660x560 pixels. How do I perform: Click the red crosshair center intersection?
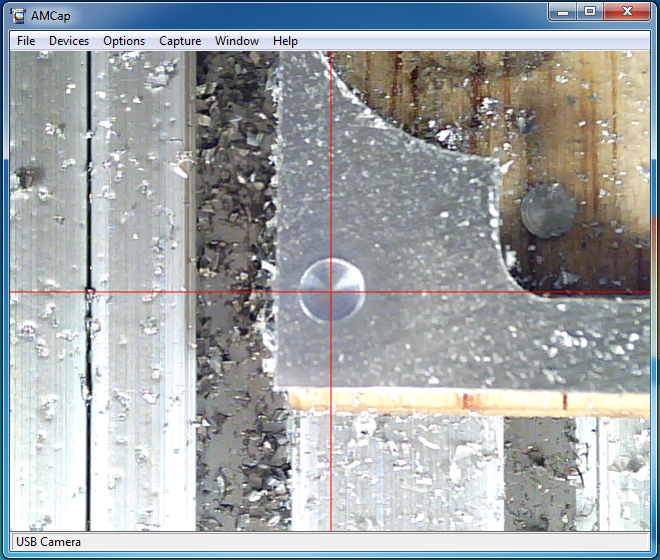click(331, 292)
